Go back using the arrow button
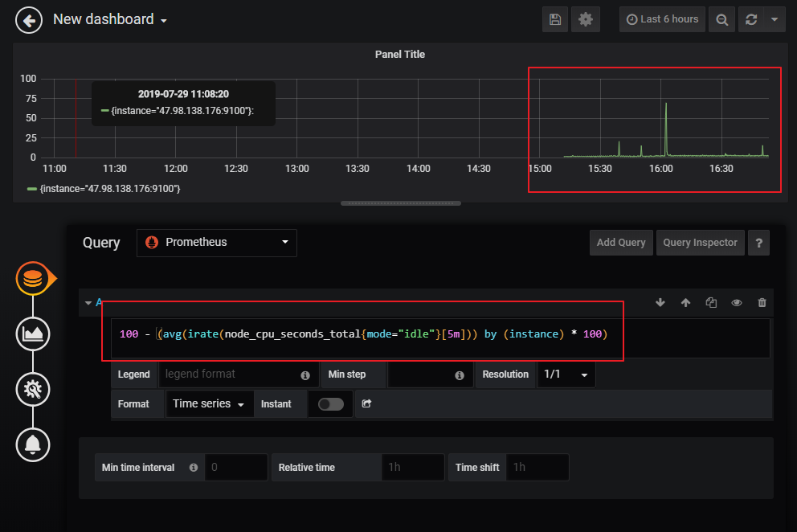This screenshot has height=532, width=797. (x=29, y=20)
